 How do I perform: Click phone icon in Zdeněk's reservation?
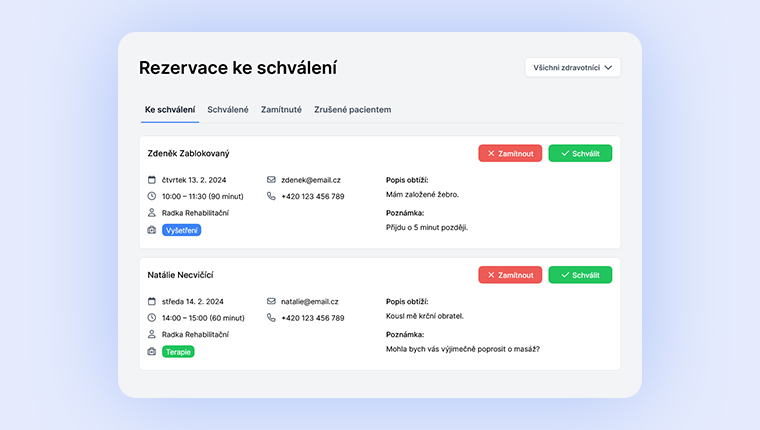[x=271, y=196]
